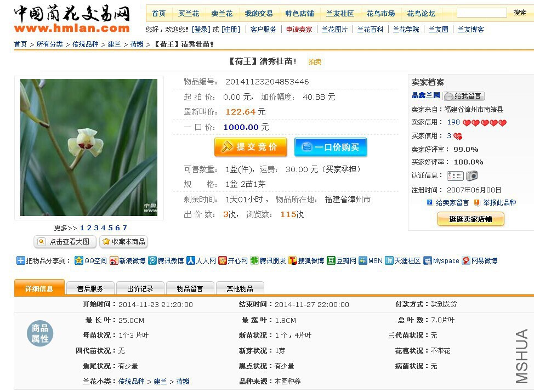Click the 一口价购买 button
Screen dimensions: 534x392
pos(331,147)
